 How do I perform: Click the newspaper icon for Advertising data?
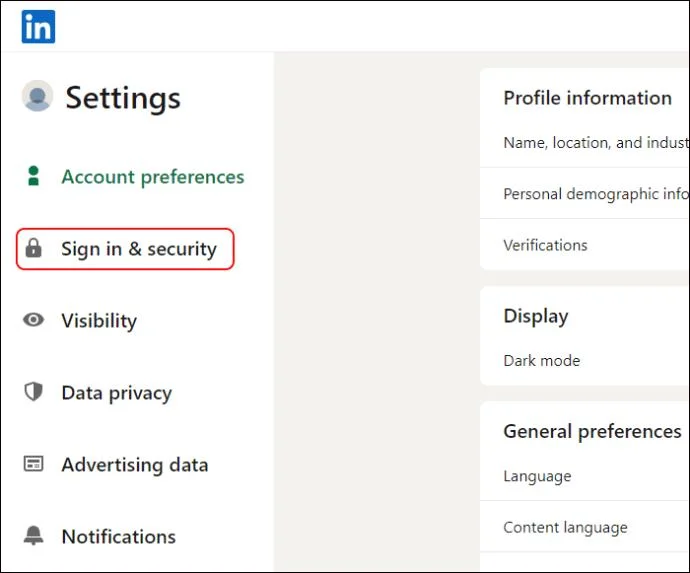(33, 464)
